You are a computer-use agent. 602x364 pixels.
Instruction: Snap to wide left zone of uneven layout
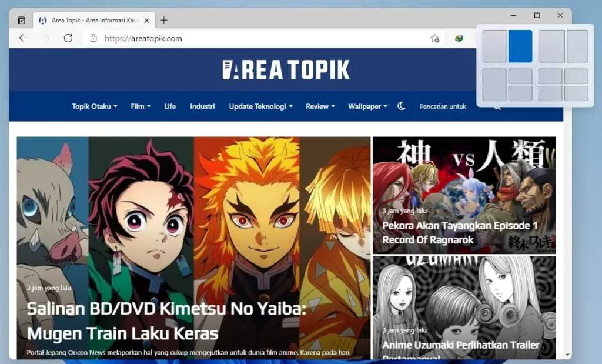click(551, 46)
